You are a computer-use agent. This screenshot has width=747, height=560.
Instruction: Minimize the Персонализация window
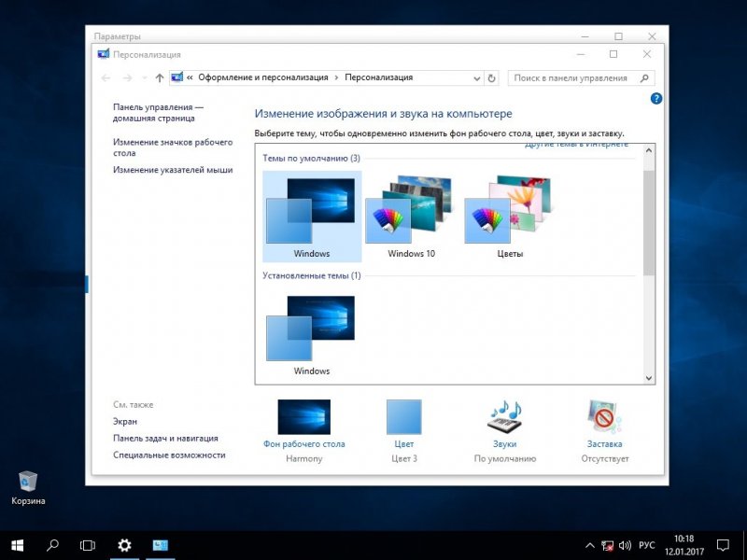point(581,54)
